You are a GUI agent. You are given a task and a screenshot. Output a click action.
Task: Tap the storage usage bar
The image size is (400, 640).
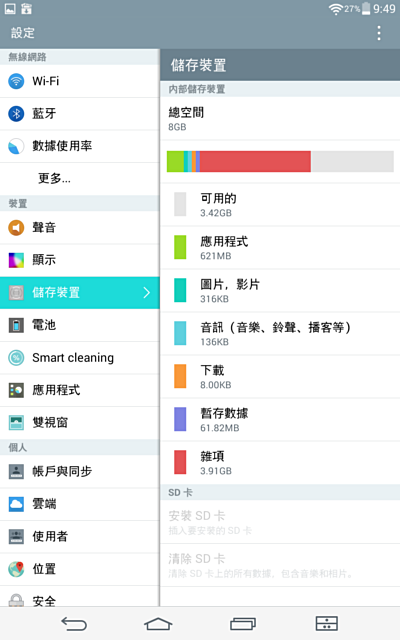pos(280,162)
